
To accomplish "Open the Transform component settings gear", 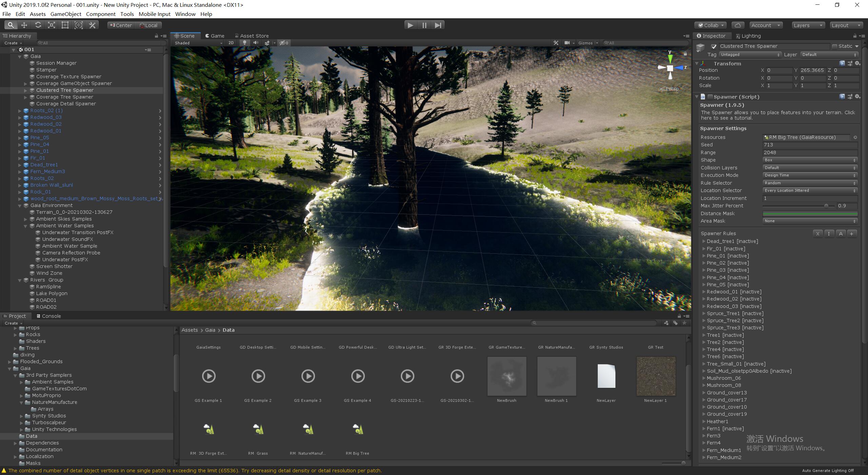I will [857, 63].
